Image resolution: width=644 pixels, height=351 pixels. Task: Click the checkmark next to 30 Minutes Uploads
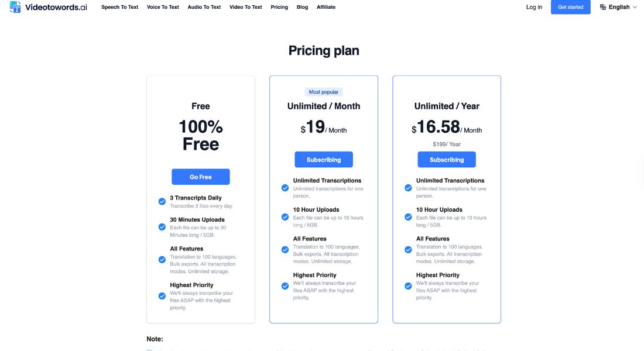pyautogui.click(x=162, y=227)
